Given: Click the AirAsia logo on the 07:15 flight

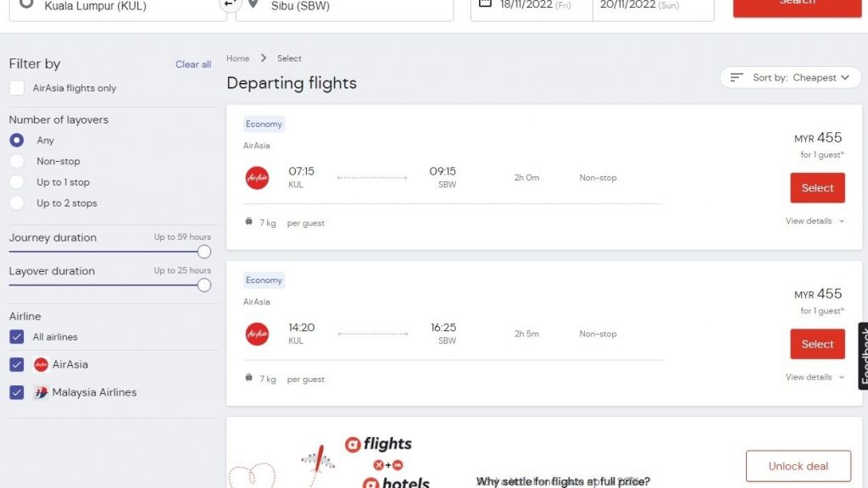Looking at the screenshot, I should (257, 178).
